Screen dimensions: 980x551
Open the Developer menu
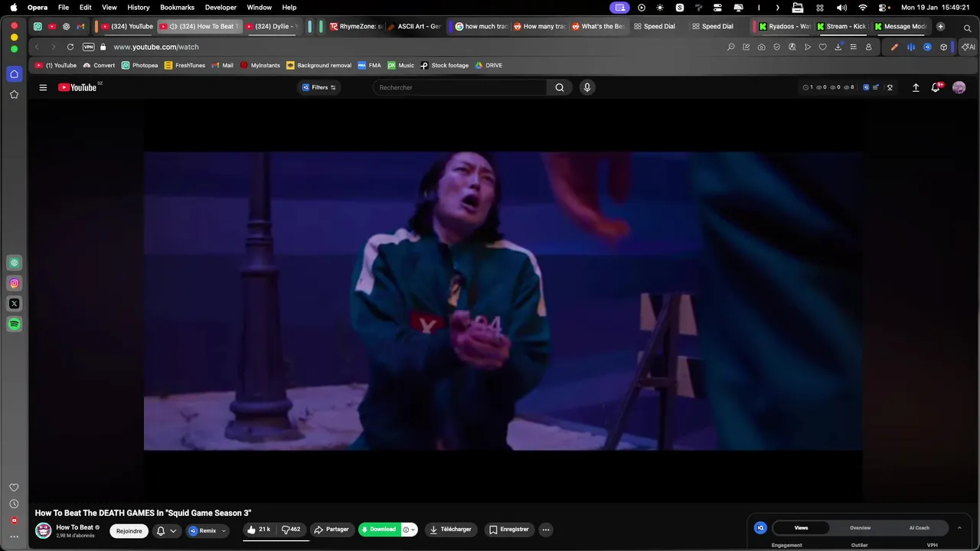click(x=220, y=7)
